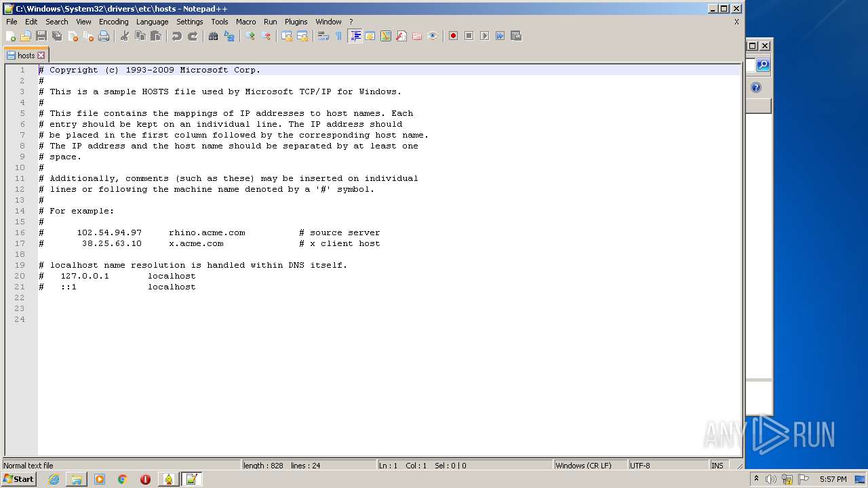Image resolution: width=868 pixels, height=488 pixels.
Task: Open Windows Explorer folder taskbar icon
Action: (x=77, y=479)
